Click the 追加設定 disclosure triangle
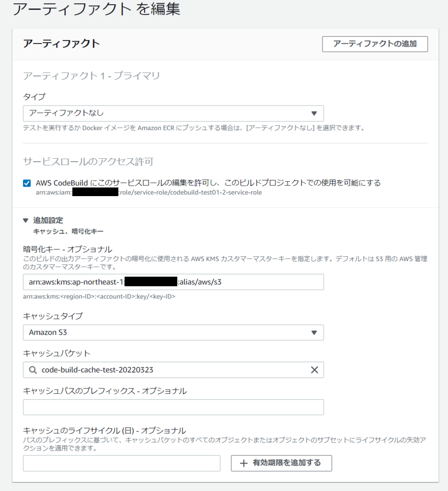The width and height of the screenshot is (448, 491). click(x=24, y=220)
